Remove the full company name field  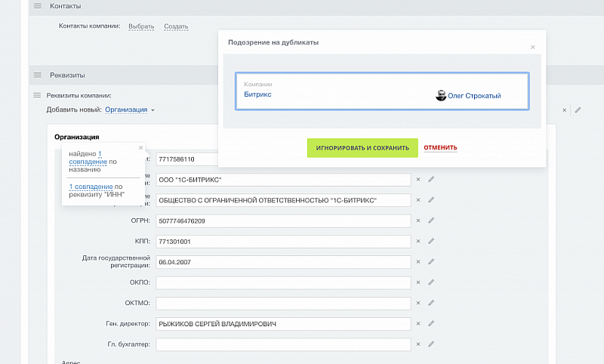(x=418, y=200)
